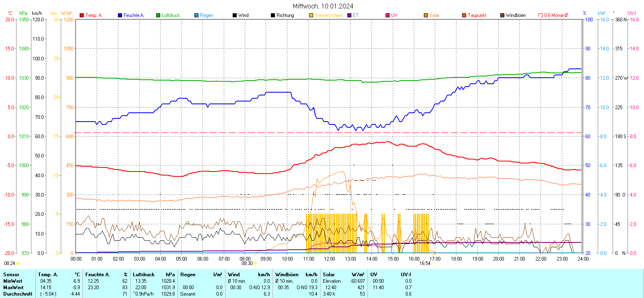644x298 pixels.
Task: Click the Sensor column header in table
Action: (11, 275)
